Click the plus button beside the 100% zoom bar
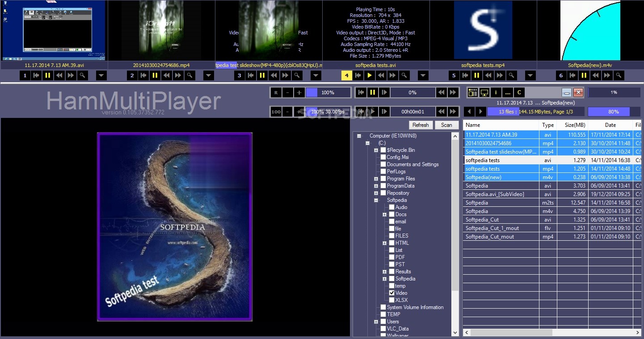This screenshot has height=339, width=644. coord(299,92)
